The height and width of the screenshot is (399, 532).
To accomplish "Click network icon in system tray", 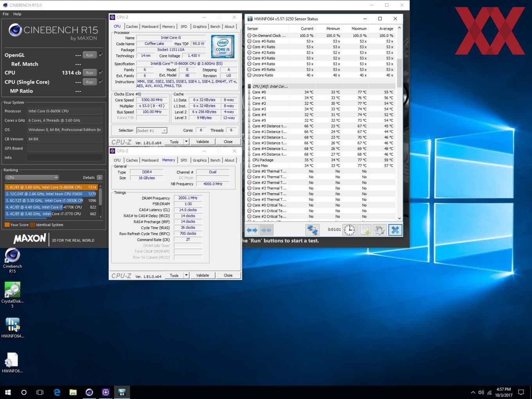I will pos(489,392).
